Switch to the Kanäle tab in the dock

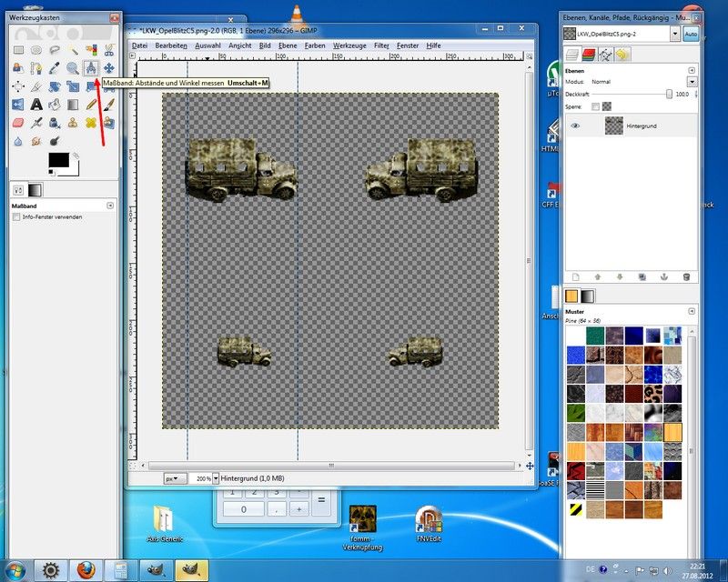click(x=589, y=54)
